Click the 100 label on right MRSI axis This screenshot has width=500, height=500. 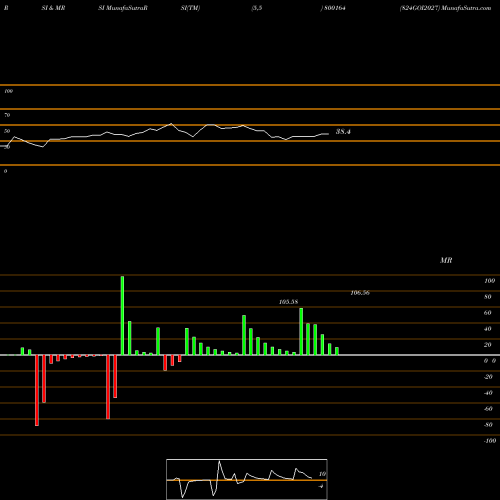pyautogui.click(x=489, y=281)
